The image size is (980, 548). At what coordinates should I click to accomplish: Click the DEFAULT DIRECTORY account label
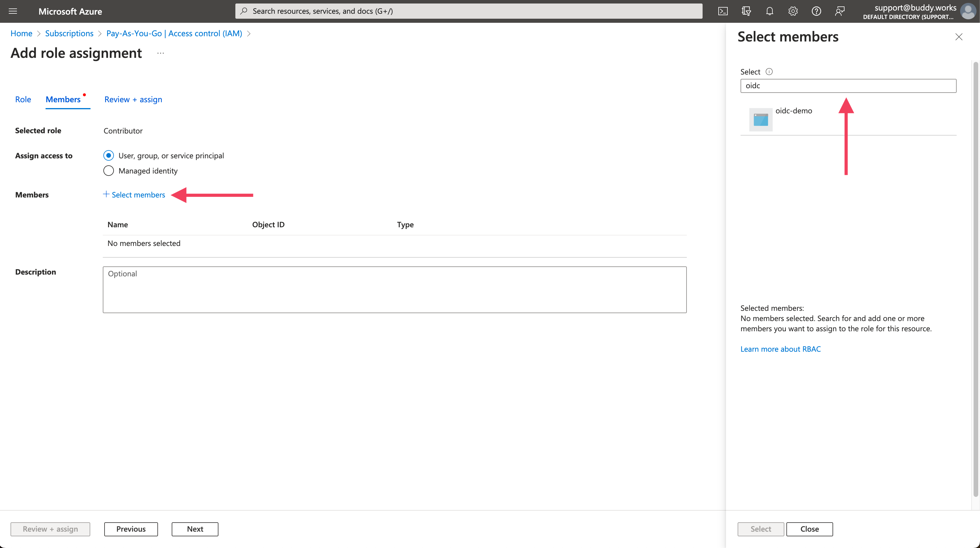click(908, 17)
